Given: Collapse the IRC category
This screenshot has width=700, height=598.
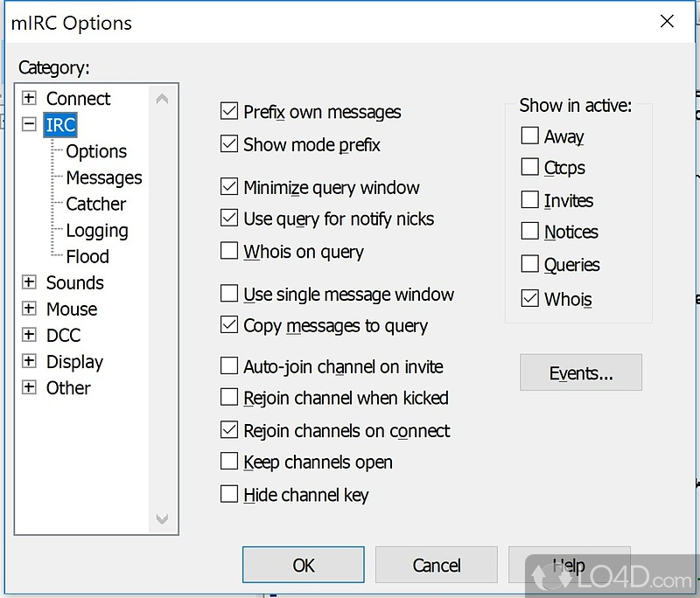Looking at the screenshot, I should click(x=29, y=124).
